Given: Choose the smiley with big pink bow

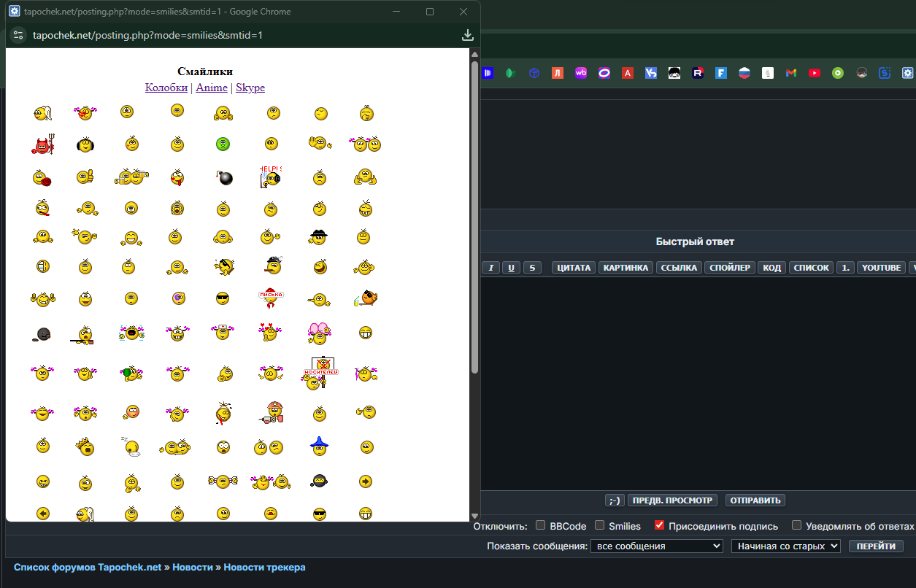Looking at the screenshot, I should (x=319, y=333).
